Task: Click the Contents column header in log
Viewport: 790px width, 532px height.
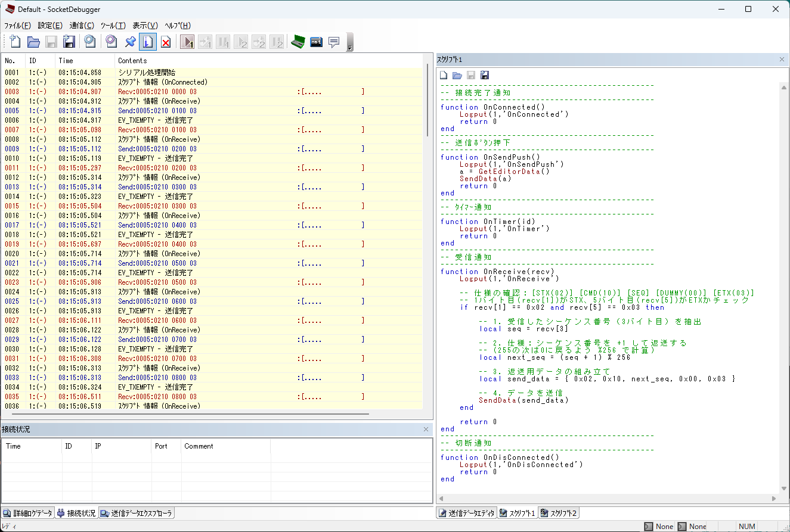Action: (132, 60)
